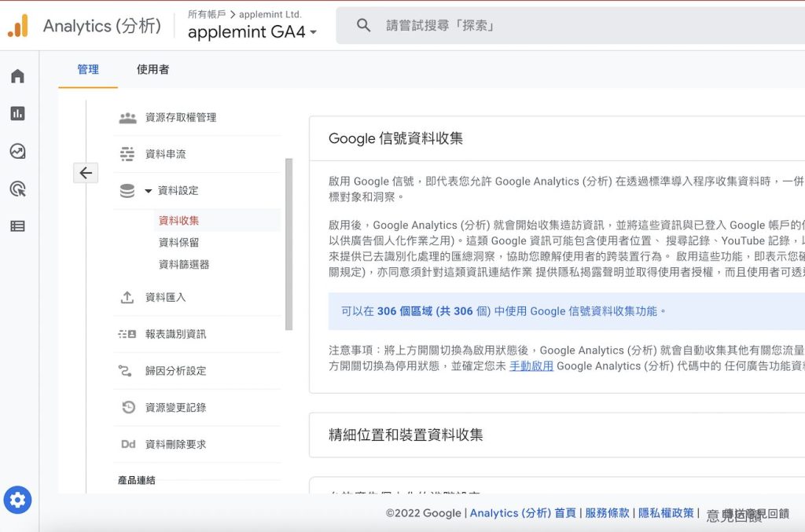Open the Analytics (分析) 首頁 footer link

(x=523, y=513)
